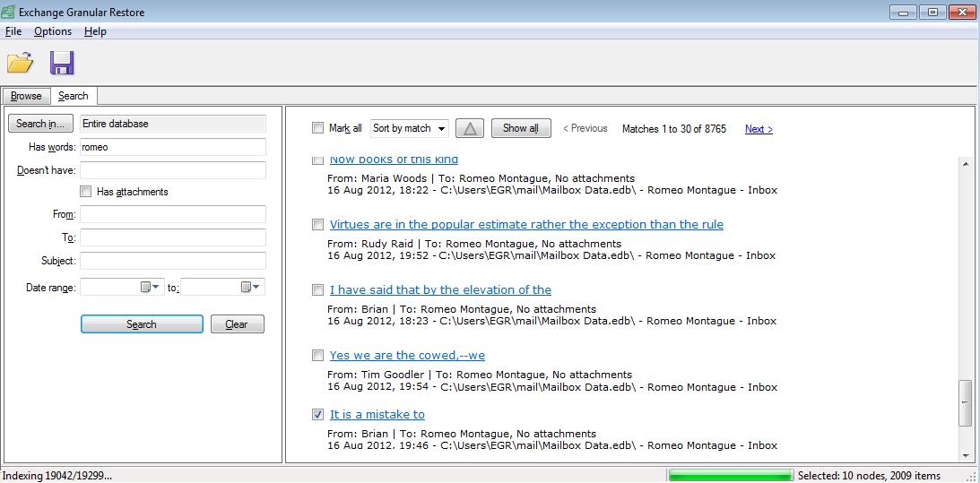
Task: Open the start date calendar picker
Action: click(150, 288)
